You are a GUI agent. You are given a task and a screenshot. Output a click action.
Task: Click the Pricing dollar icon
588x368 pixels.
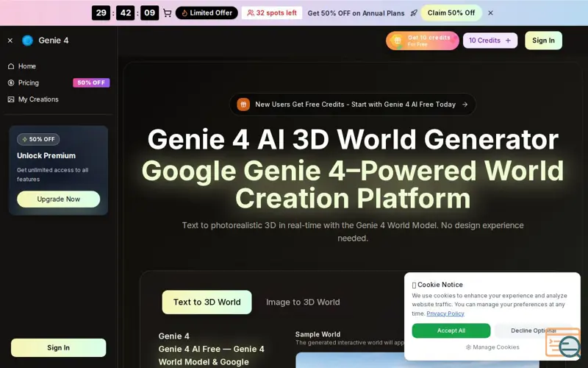pyautogui.click(x=11, y=82)
